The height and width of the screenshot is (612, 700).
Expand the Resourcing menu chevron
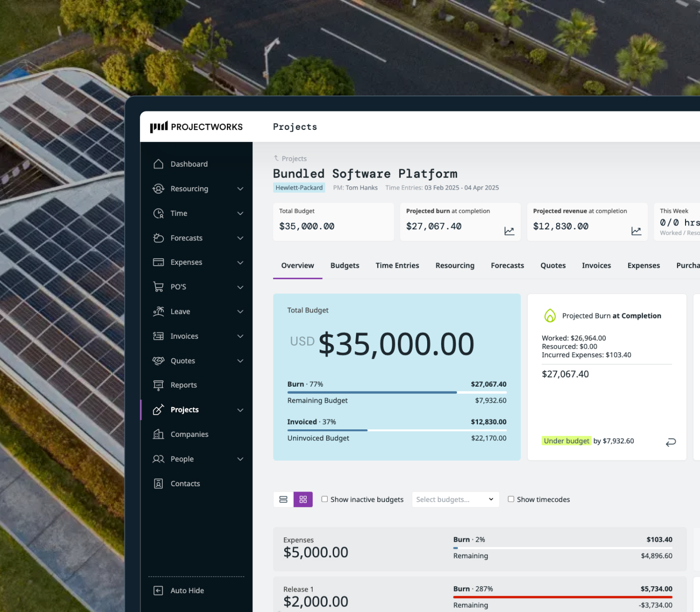pos(240,189)
